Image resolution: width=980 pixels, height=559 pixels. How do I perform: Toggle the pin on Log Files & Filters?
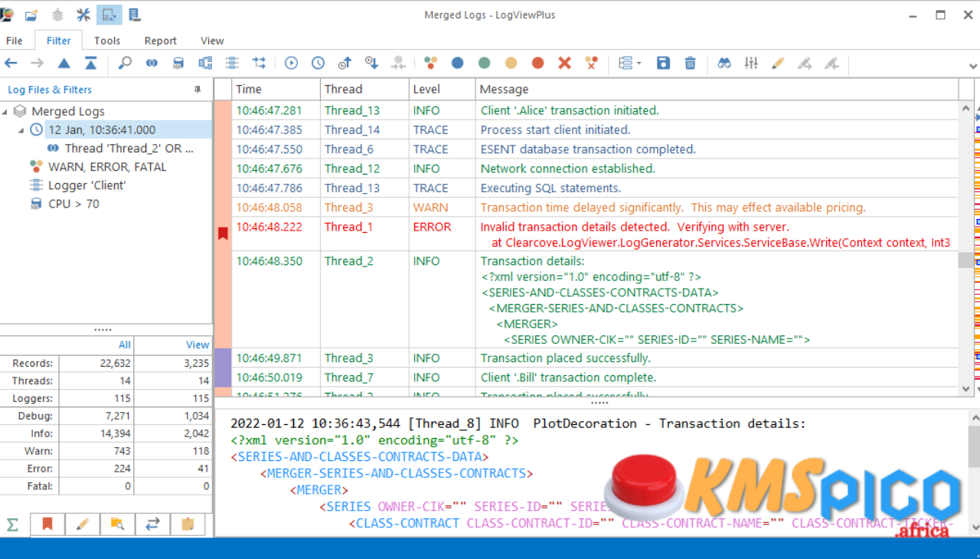pyautogui.click(x=198, y=90)
